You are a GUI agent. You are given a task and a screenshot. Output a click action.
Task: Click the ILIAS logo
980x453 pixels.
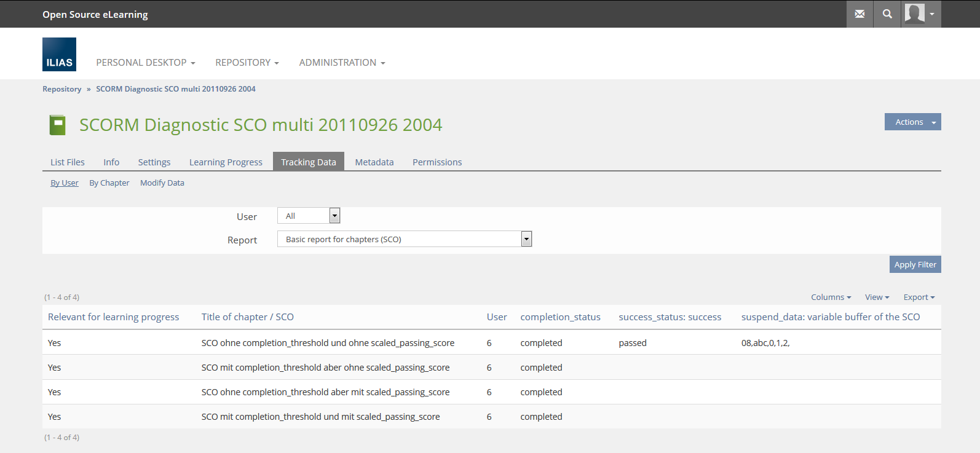click(59, 55)
